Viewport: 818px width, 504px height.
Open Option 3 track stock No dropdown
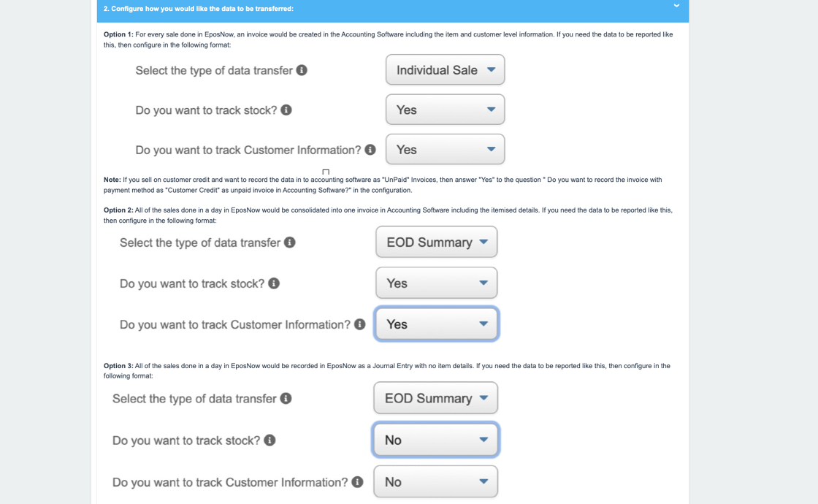click(435, 440)
